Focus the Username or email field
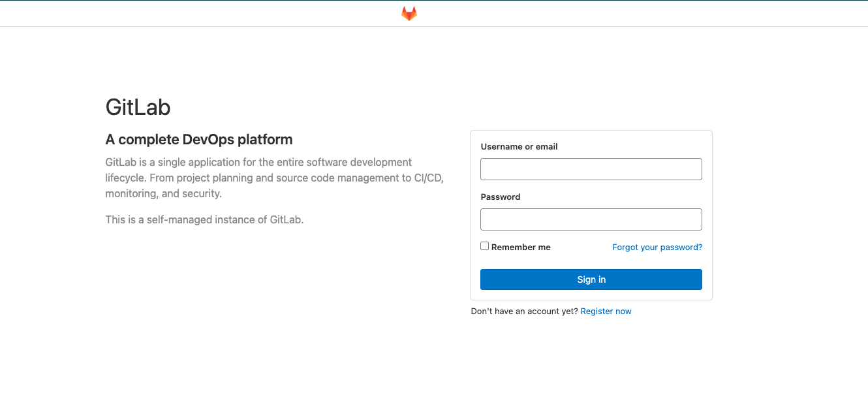Image resolution: width=868 pixels, height=399 pixels. click(591, 169)
